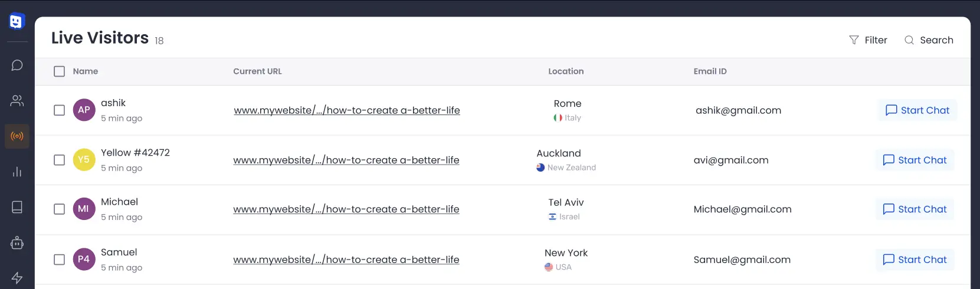Open Michael's current URL link
This screenshot has width=980, height=289.
(x=346, y=209)
